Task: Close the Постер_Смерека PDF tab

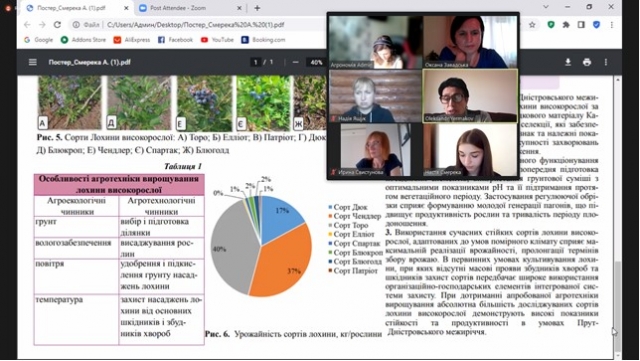Action: (x=126, y=8)
